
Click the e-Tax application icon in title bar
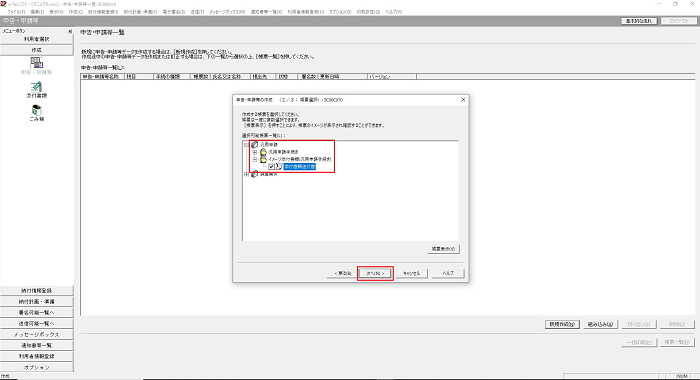tap(4, 4)
